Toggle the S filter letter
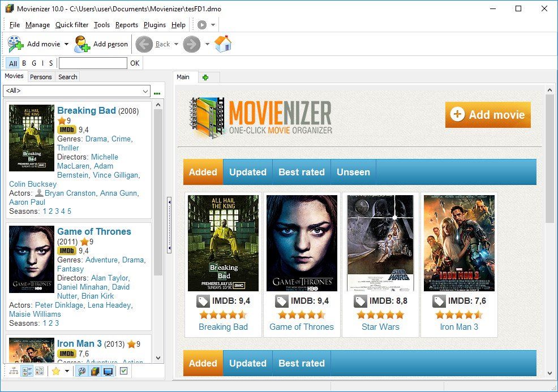 [x=51, y=63]
